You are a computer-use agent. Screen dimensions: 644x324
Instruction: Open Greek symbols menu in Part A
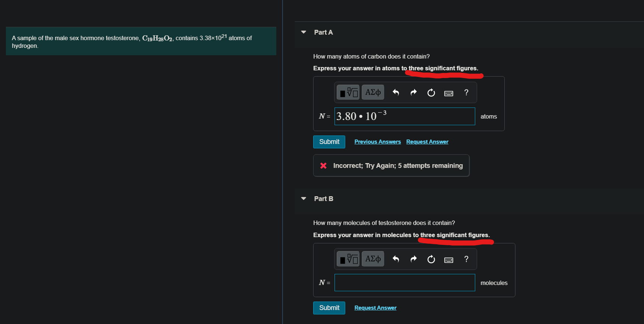[373, 92]
